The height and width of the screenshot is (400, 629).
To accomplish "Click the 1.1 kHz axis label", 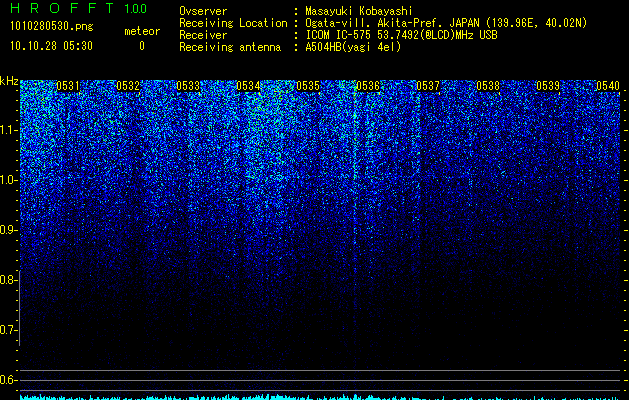I will [8, 130].
